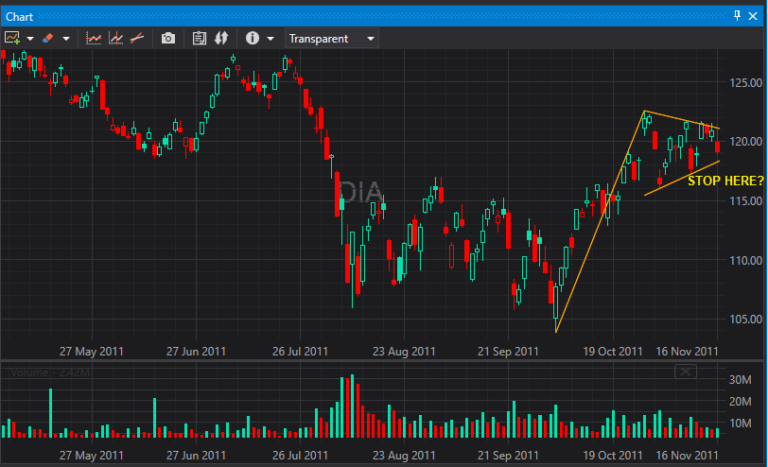Select the eraser tool icon

coord(48,38)
